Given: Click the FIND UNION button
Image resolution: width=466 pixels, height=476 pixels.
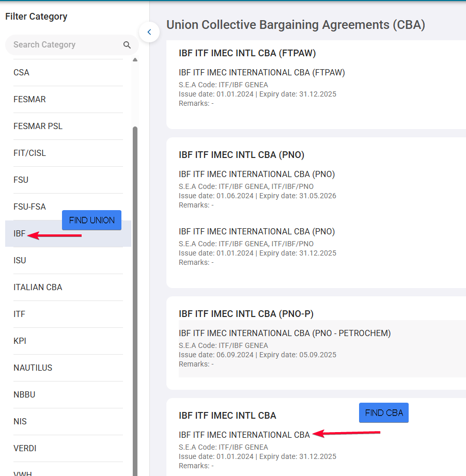Looking at the screenshot, I should (x=92, y=220).
